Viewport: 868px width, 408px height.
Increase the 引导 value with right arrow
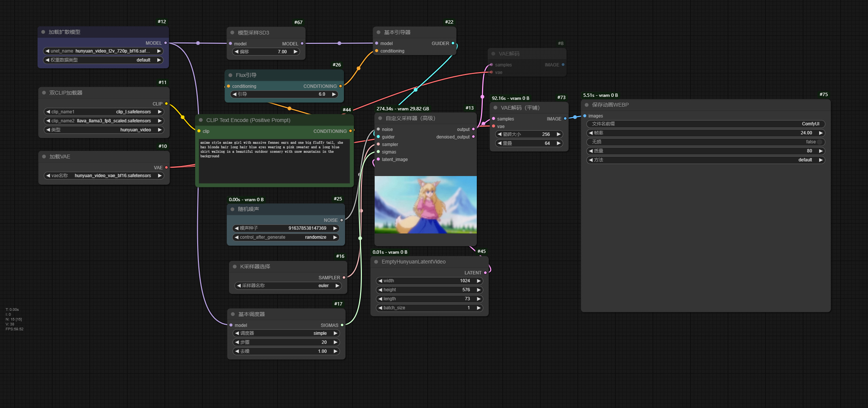pos(333,94)
